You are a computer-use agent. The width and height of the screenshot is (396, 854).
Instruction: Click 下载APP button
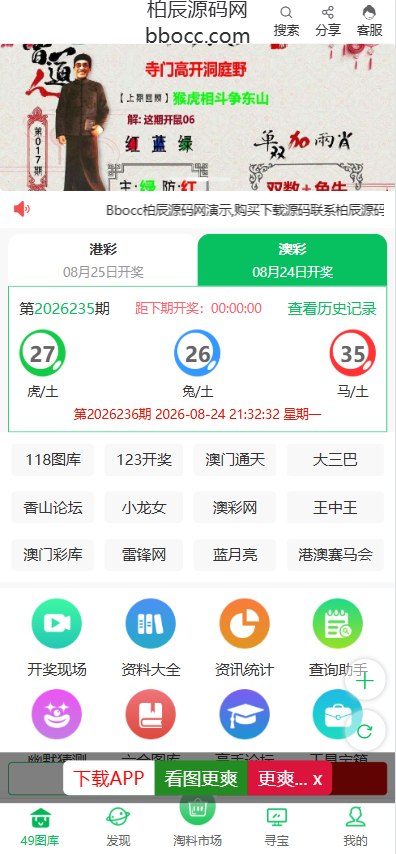click(x=109, y=778)
